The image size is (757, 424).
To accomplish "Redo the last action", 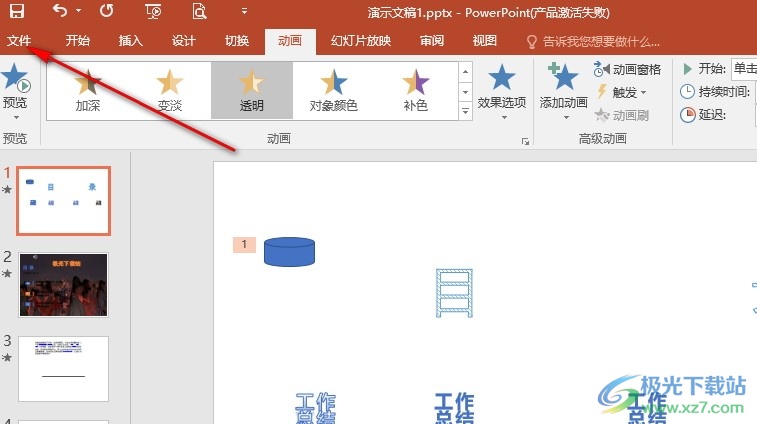I will click(106, 11).
